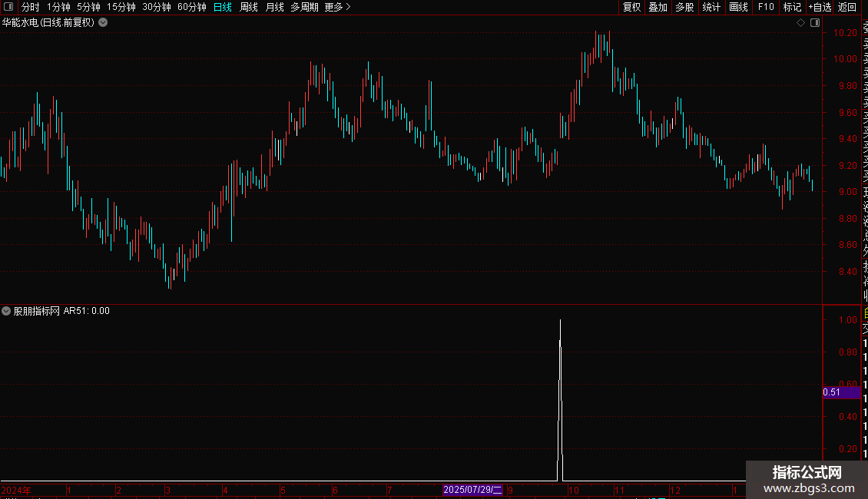Click the 2024年 label on time axis

click(x=16, y=490)
